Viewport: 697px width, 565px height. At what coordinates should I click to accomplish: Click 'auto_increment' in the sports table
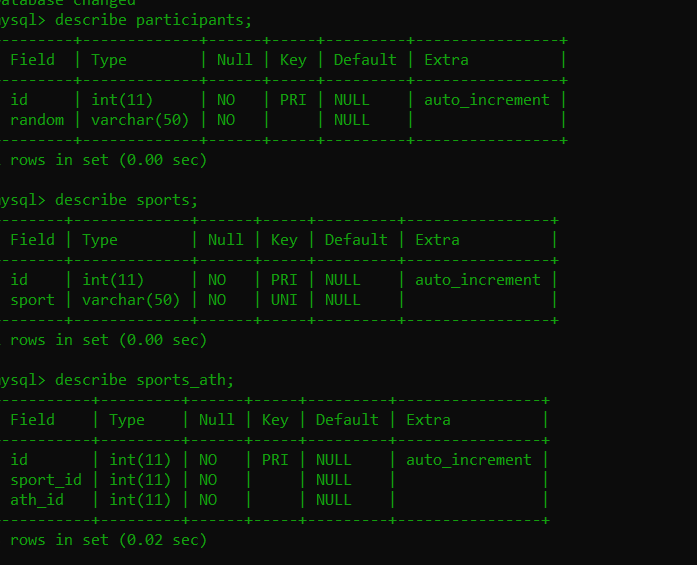coord(478,280)
